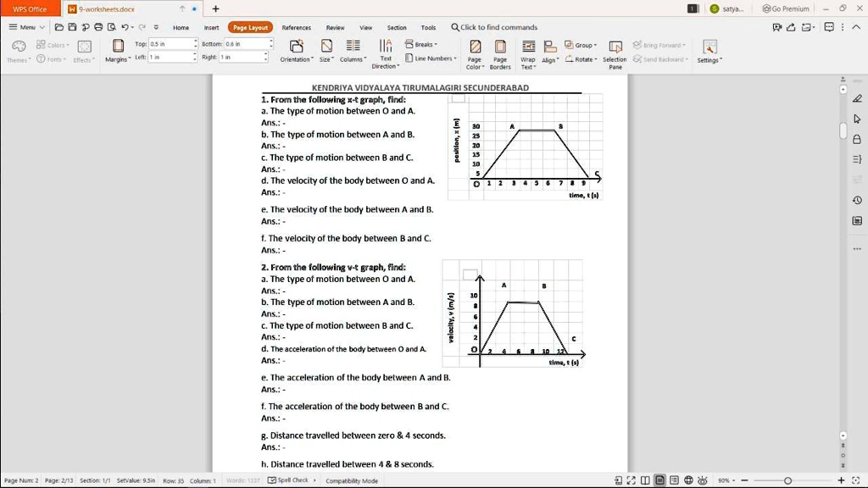Open Print Preview from the quick toolbar
Viewport: 868px width, 488px height.
112,27
